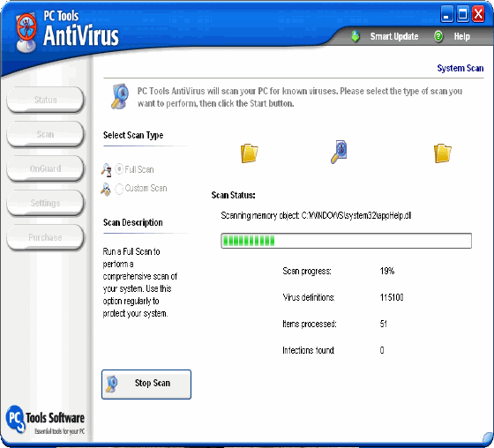The image size is (494, 448).
Task: Maximize the AntiVirus window
Action: tap(463, 14)
